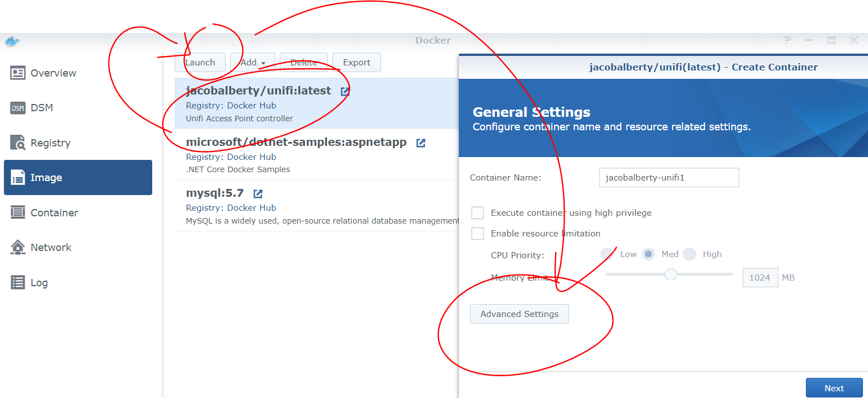868x398 pixels.
Task: Enable Execute container using high privilege
Action: (x=477, y=213)
